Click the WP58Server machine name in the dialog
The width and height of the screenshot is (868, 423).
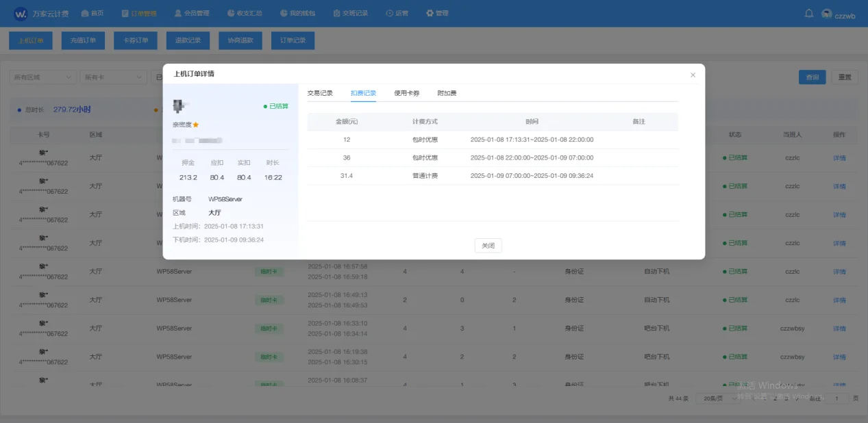pyautogui.click(x=225, y=199)
